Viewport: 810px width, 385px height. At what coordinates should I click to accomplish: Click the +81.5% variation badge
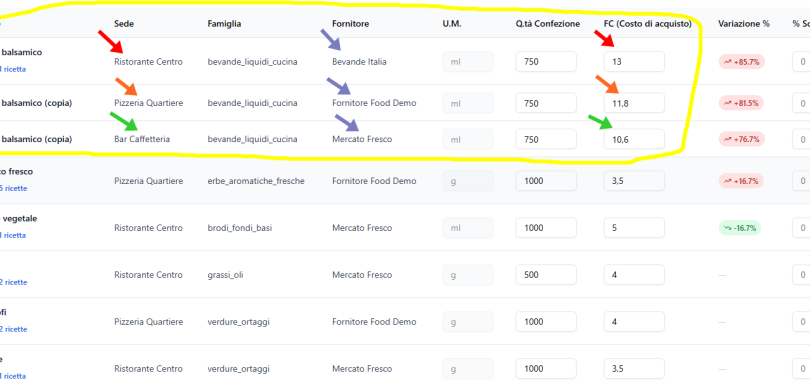[x=741, y=103]
